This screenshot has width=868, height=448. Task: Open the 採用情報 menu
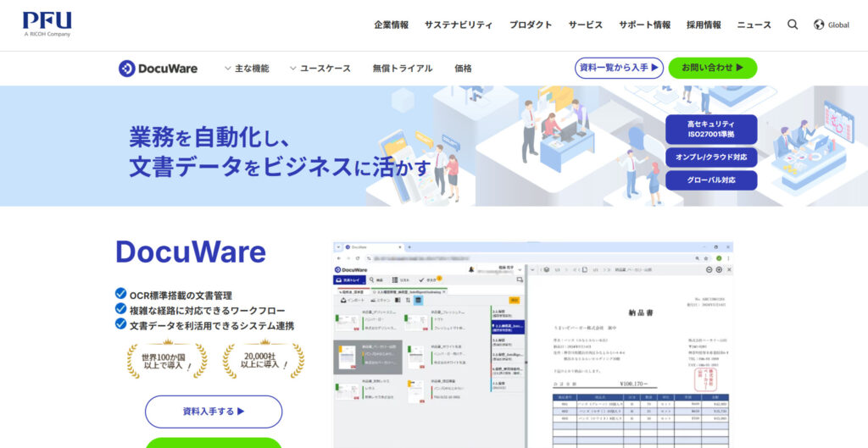pyautogui.click(x=704, y=25)
